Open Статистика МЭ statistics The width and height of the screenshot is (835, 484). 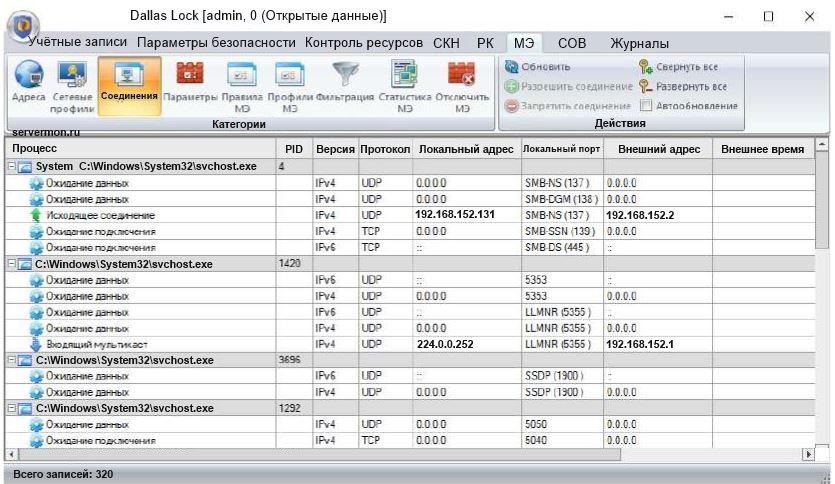tap(405, 86)
